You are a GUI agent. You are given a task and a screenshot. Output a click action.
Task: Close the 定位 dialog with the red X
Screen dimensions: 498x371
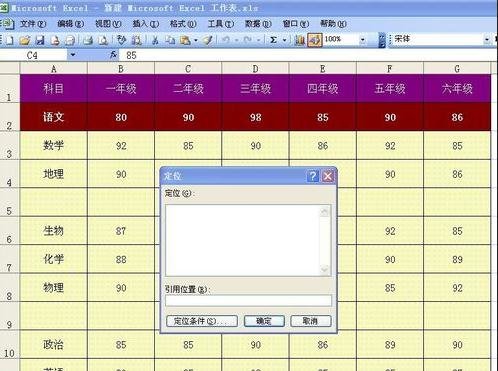click(x=328, y=176)
